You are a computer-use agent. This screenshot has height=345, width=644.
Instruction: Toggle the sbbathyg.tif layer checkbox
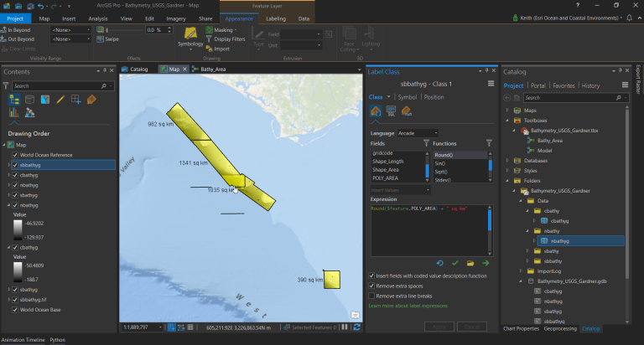pyautogui.click(x=15, y=300)
